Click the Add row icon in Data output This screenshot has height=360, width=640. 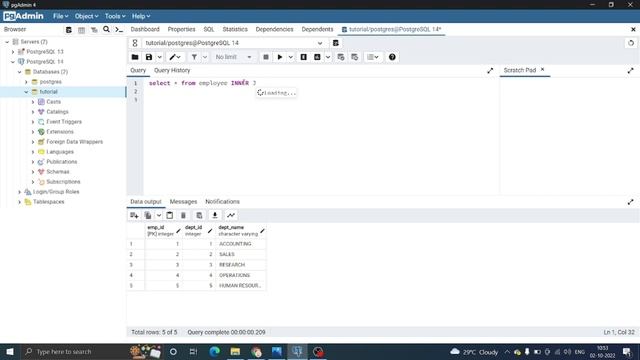click(134, 215)
